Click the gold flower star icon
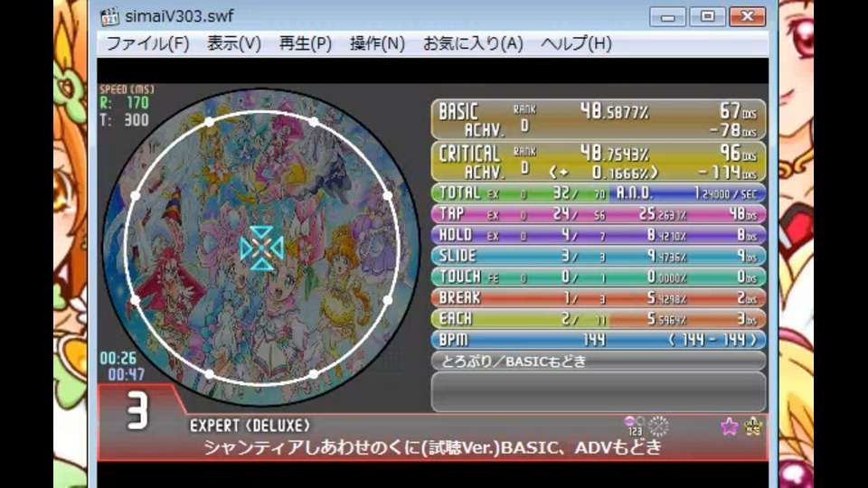The height and width of the screenshot is (488, 868). (753, 426)
